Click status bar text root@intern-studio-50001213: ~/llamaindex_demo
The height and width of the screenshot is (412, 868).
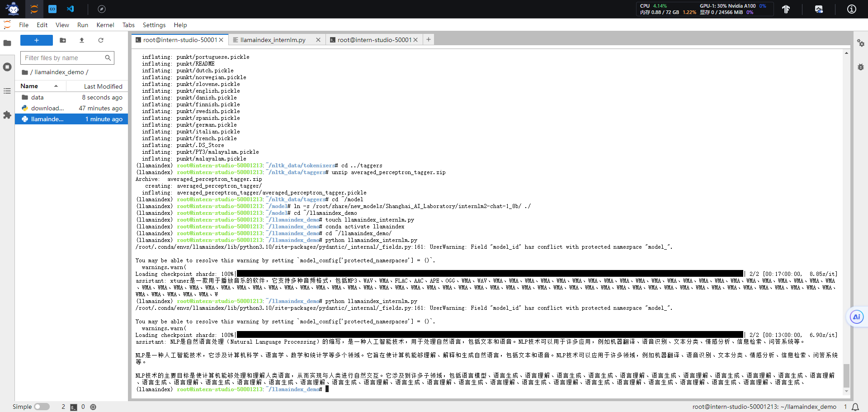(764, 407)
